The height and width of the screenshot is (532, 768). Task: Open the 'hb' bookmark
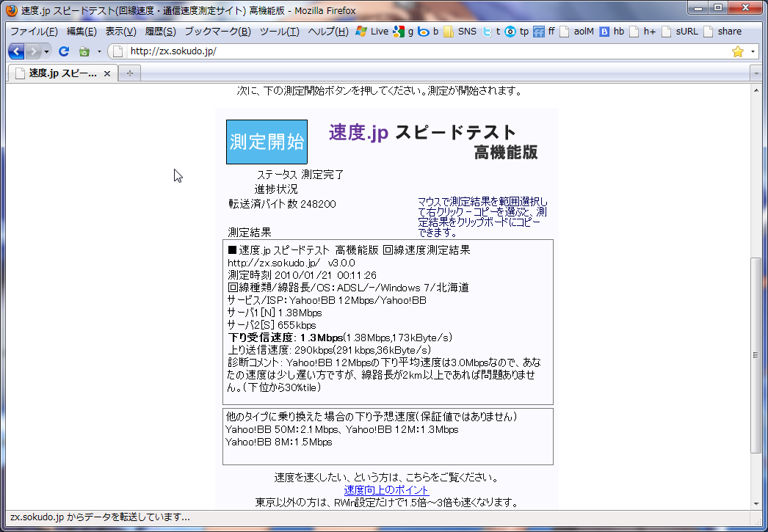612,32
